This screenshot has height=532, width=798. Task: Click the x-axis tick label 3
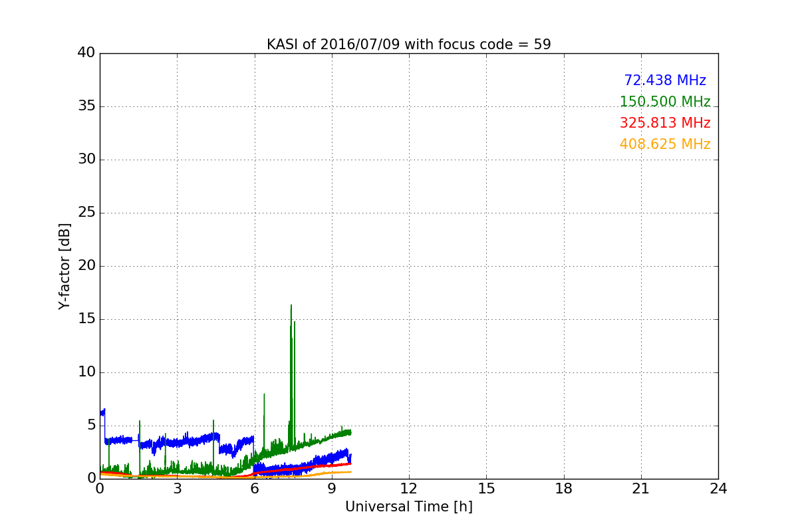(x=177, y=488)
